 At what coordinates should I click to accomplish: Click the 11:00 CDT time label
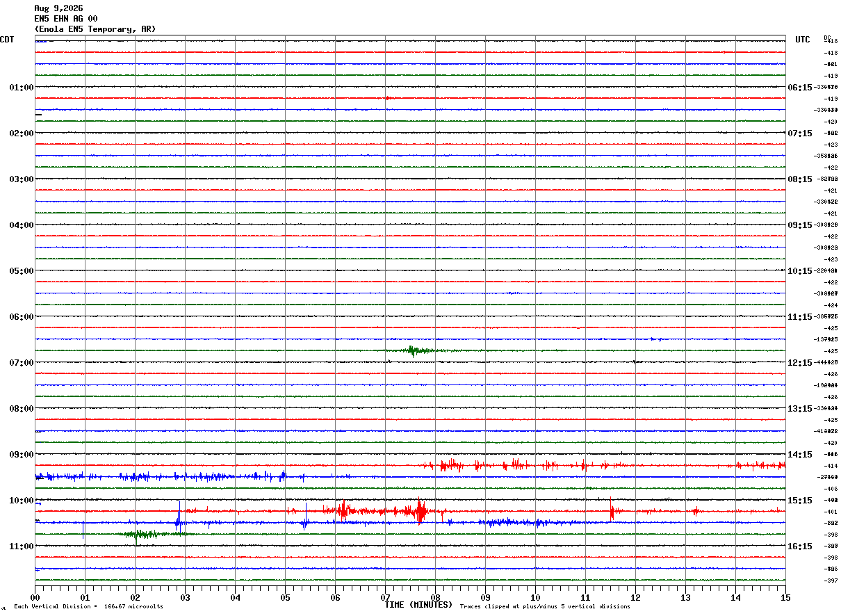[x=22, y=546]
